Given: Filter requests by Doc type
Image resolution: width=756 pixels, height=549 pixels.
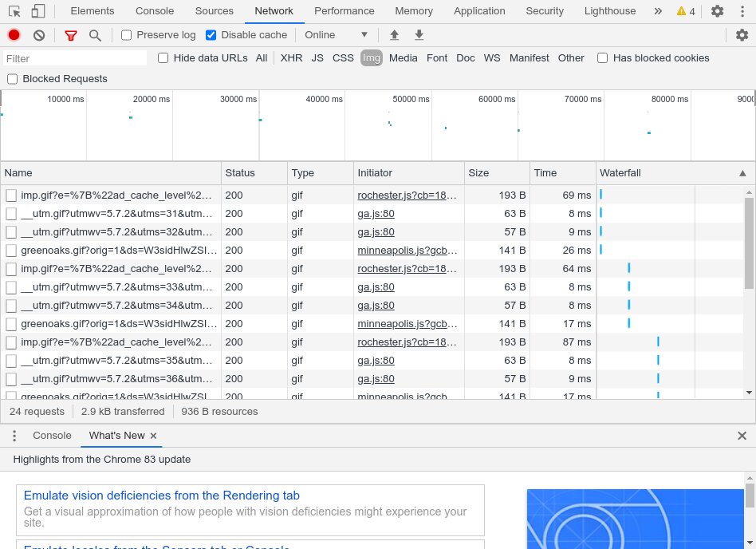Looking at the screenshot, I should tap(465, 58).
